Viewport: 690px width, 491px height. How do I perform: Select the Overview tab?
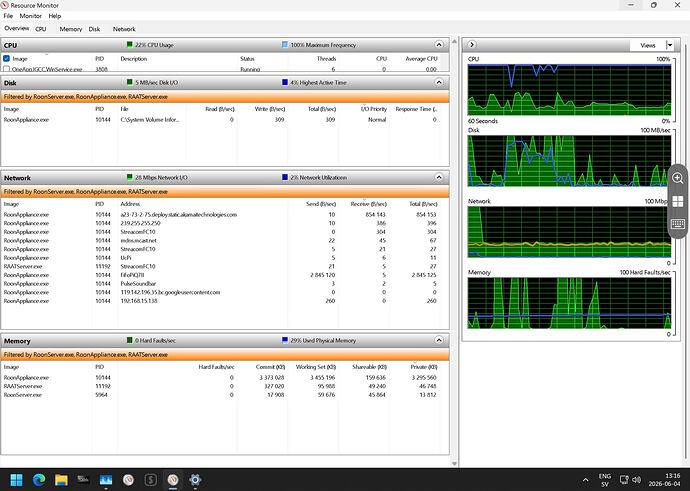[x=17, y=29]
